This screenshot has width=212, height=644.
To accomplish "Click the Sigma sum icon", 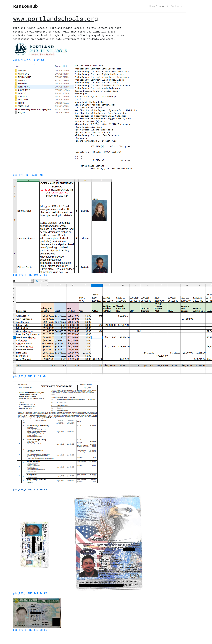I will (40, 281).
